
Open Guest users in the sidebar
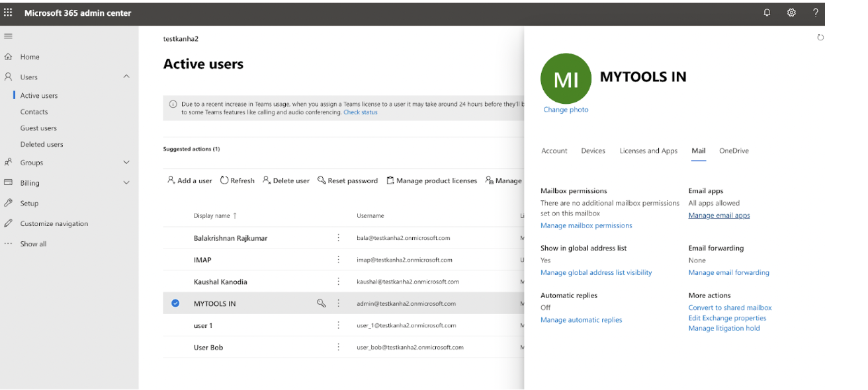(x=38, y=128)
